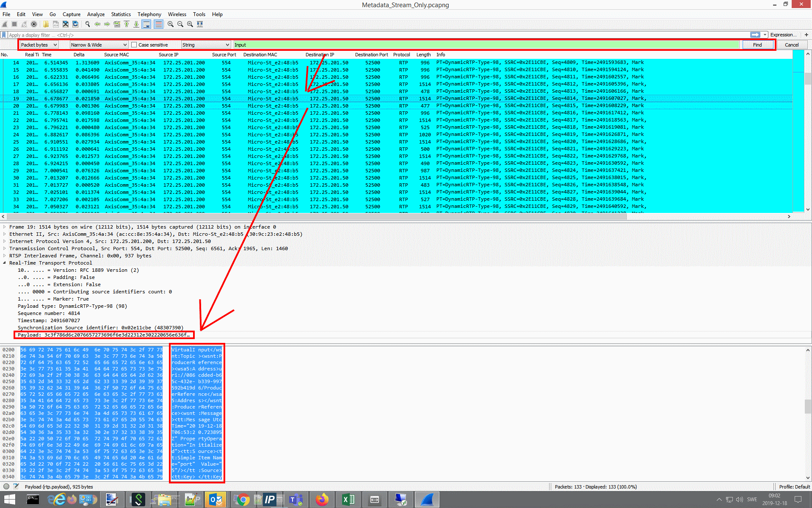812x508 pixels.
Task: Select packet number 14 in the list
Action: (396, 63)
